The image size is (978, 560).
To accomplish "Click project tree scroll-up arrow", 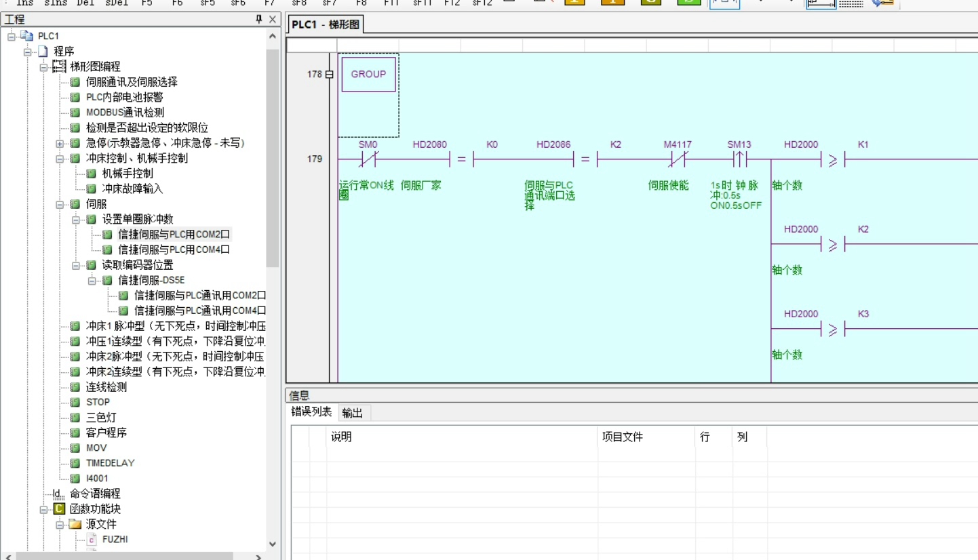I will [273, 37].
